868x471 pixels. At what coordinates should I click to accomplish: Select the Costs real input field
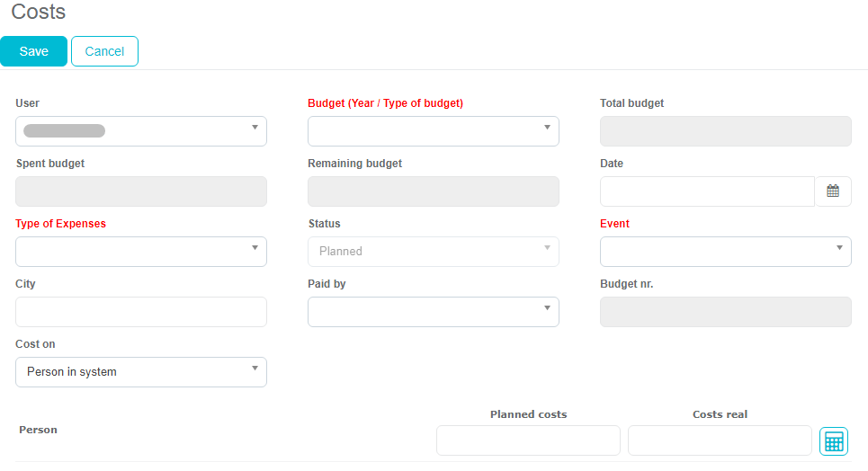[x=720, y=440]
